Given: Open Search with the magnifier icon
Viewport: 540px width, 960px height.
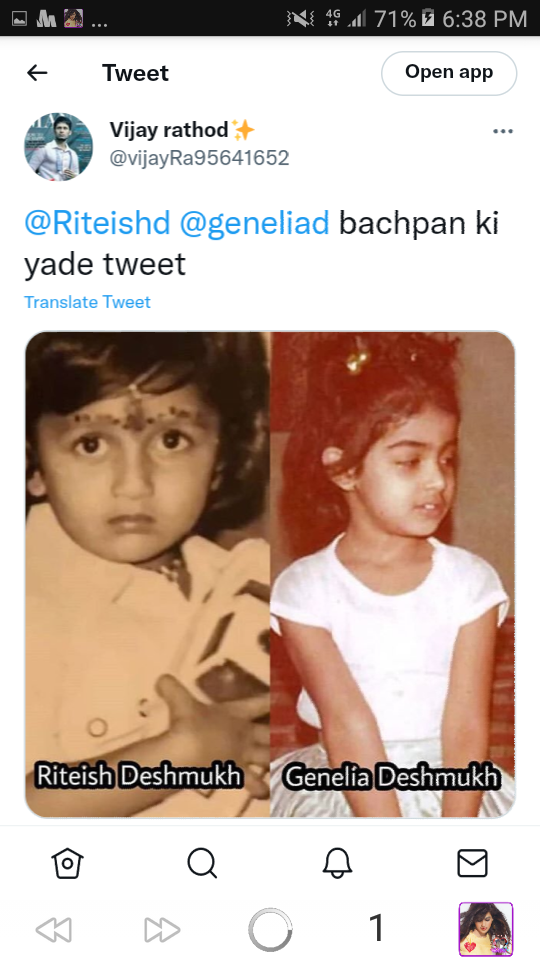Looking at the screenshot, I should point(202,863).
